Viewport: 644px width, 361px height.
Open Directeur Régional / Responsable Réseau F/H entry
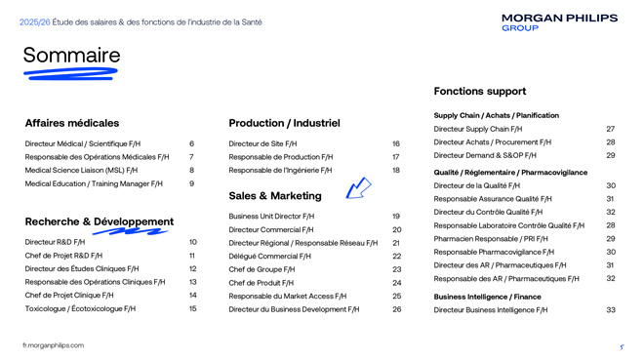coord(303,243)
